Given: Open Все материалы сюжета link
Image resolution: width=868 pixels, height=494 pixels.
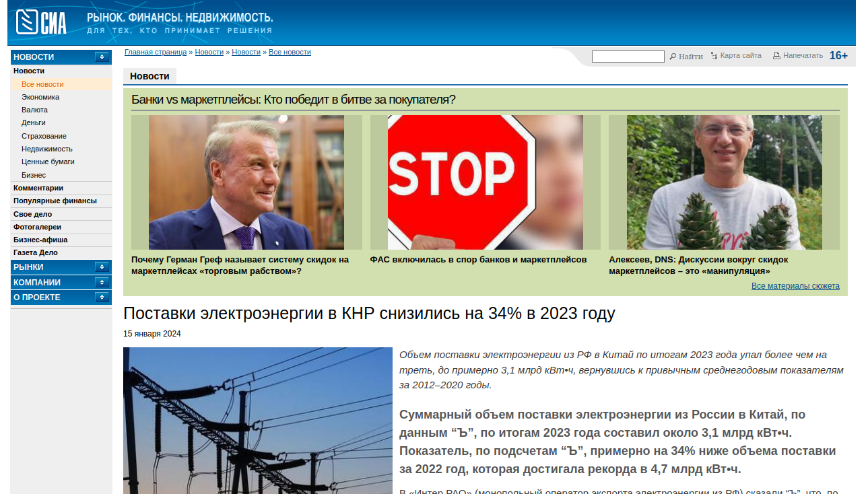Looking at the screenshot, I should [x=795, y=286].
